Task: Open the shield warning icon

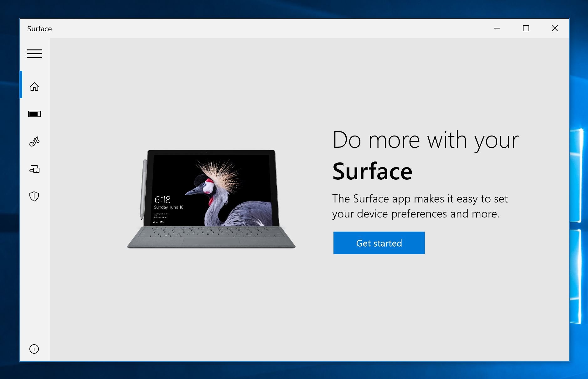Action: pos(34,196)
